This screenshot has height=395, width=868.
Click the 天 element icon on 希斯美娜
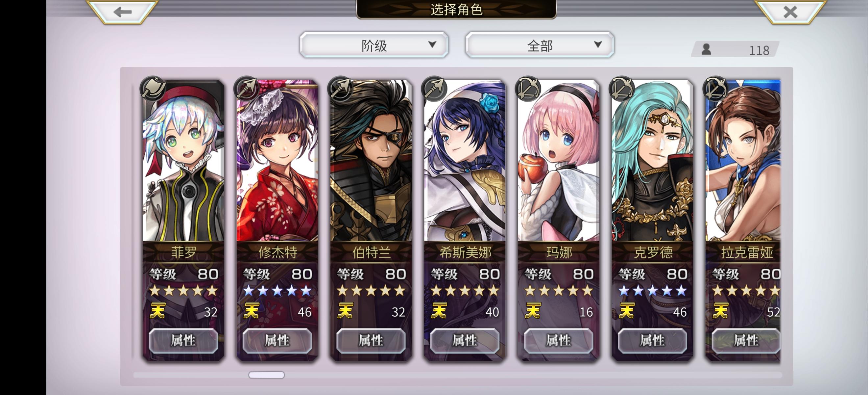point(439,311)
